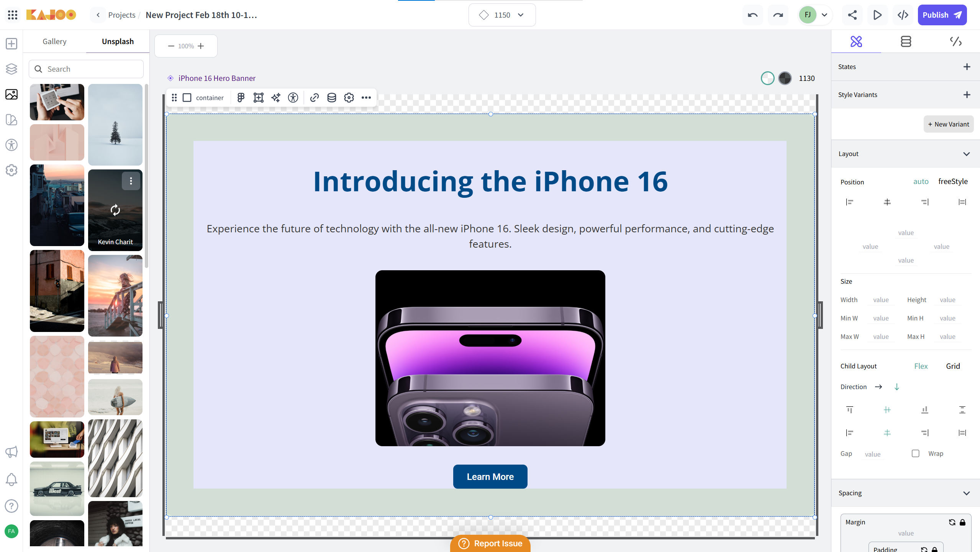Set Child Layout to Grid

point(953,366)
